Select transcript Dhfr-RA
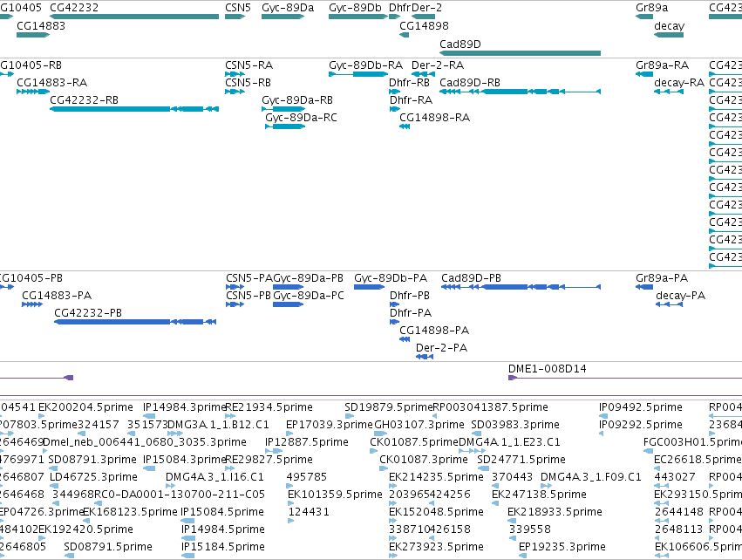Screen dimensions: 742x560 [x=411, y=100]
